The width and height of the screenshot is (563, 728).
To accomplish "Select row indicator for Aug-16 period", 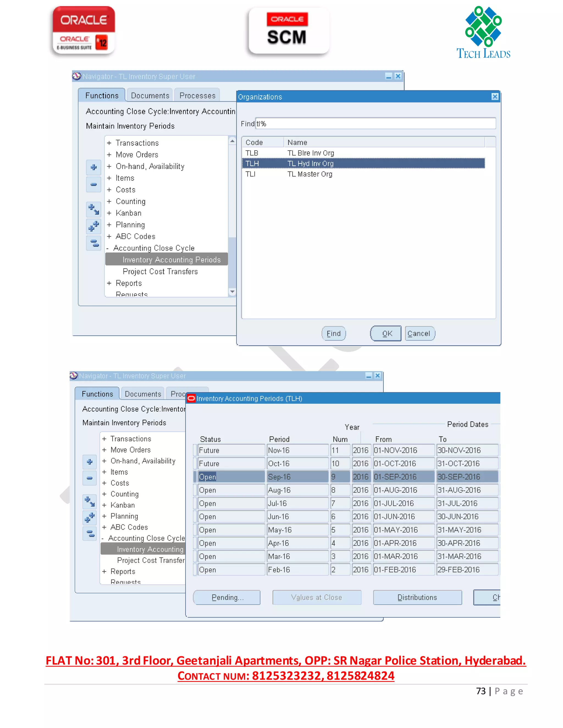I will coord(195,490).
